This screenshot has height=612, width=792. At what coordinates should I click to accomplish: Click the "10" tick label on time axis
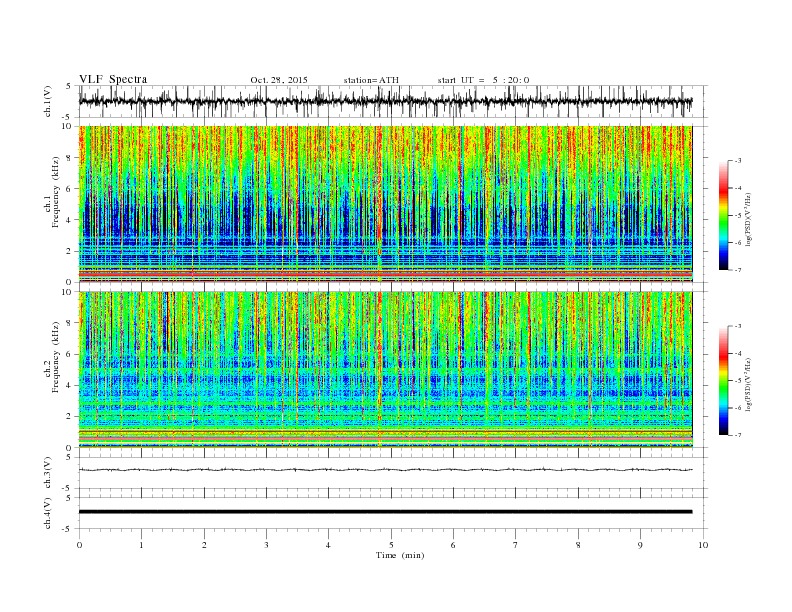click(x=703, y=545)
